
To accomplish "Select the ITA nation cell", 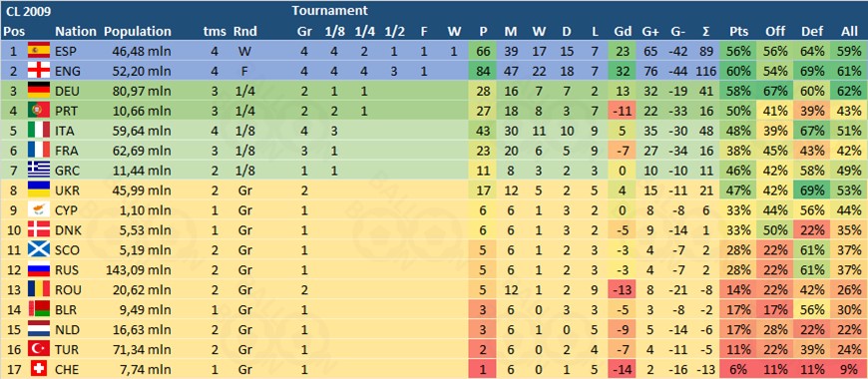I will tap(67, 131).
